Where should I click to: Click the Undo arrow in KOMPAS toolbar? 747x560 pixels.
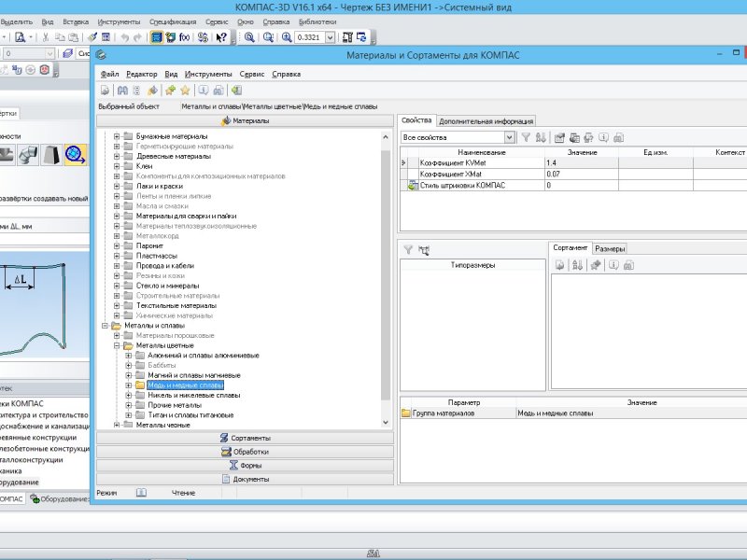tap(124, 37)
